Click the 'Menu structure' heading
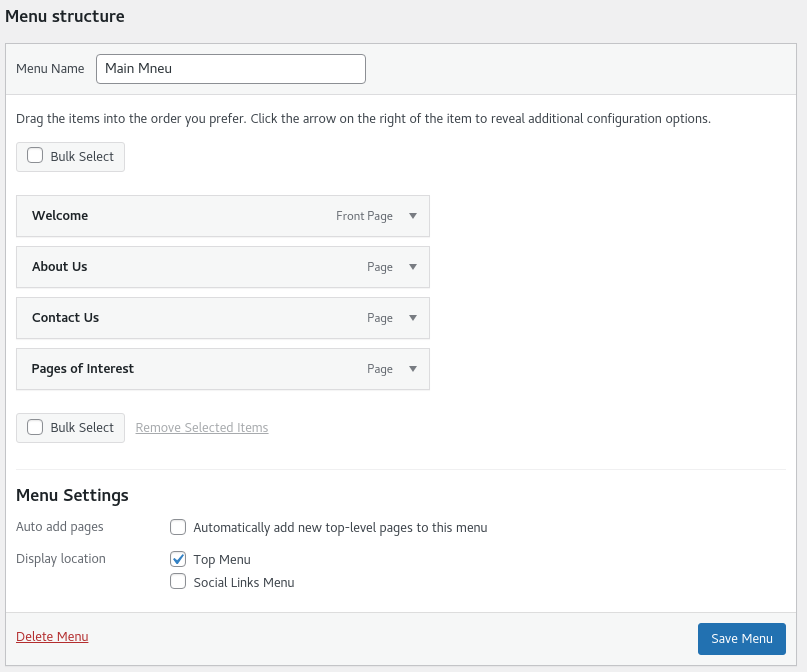The width and height of the screenshot is (807, 672). point(65,16)
